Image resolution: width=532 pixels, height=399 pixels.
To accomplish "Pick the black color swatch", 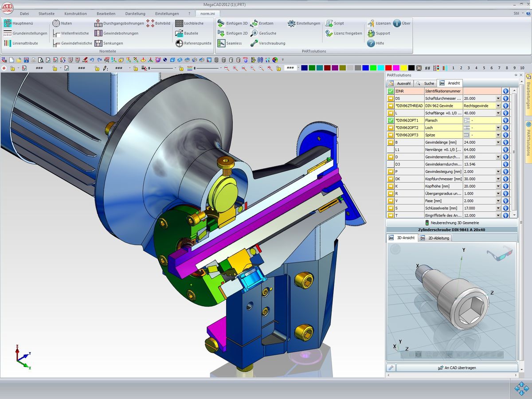I will [411, 68].
